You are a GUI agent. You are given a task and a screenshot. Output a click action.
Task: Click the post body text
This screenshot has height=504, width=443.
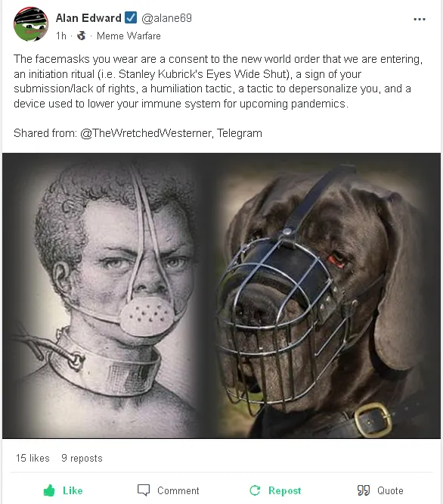pyautogui.click(x=218, y=81)
